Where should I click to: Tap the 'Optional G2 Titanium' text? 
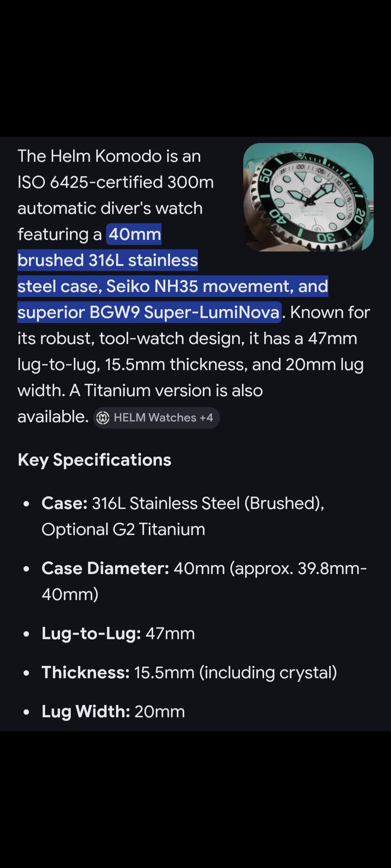tap(123, 529)
